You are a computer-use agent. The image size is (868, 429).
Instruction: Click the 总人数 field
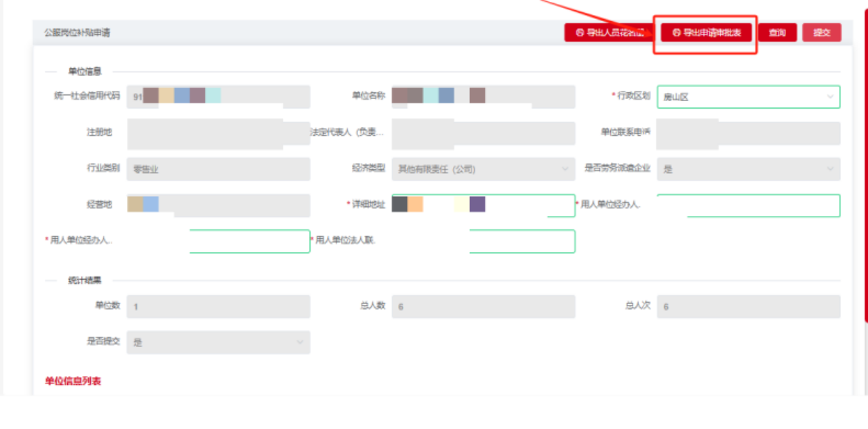tap(483, 306)
